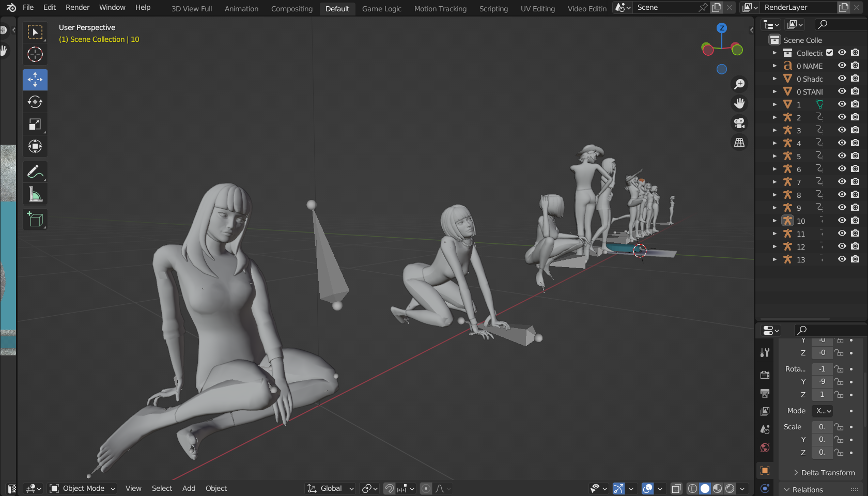
Task: Uncheck the Collection exclude checkbox
Action: [830, 53]
